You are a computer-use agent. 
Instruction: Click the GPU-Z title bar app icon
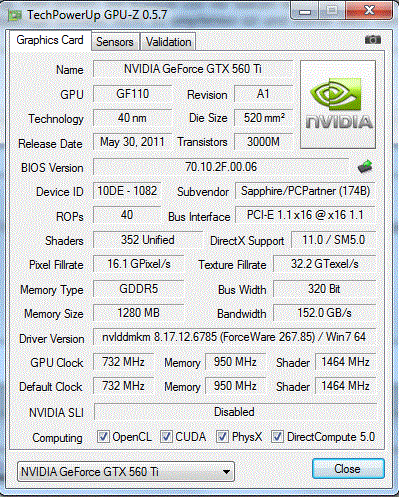coord(15,15)
